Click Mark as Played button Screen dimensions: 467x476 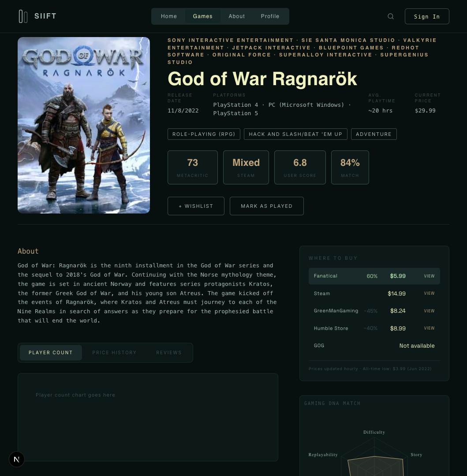pos(267,206)
